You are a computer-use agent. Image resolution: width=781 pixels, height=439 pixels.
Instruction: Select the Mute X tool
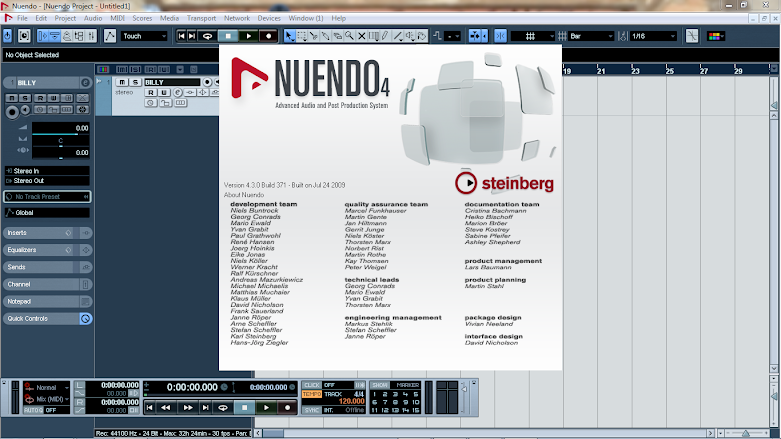(362, 36)
